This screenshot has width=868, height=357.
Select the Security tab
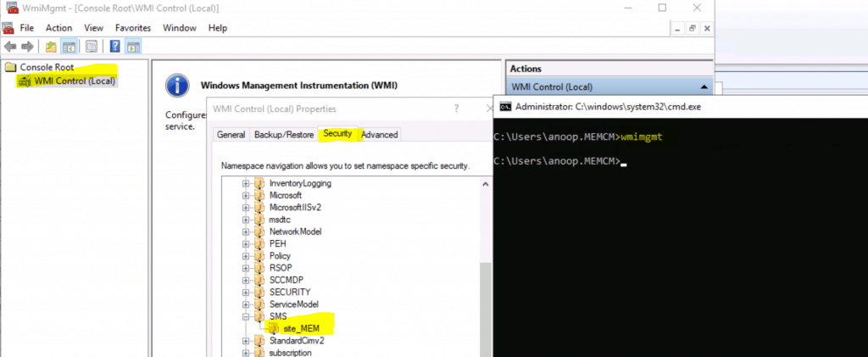click(x=337, y=133)
